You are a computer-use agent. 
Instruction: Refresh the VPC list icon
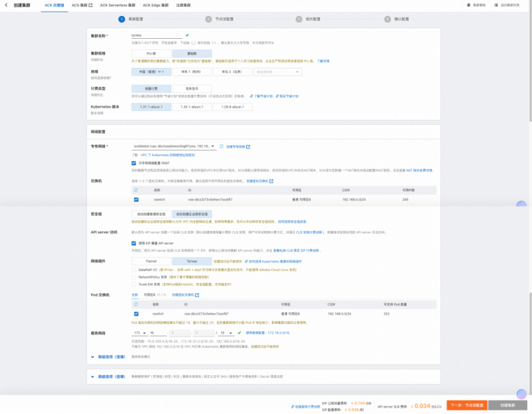(x=221, y=146)
